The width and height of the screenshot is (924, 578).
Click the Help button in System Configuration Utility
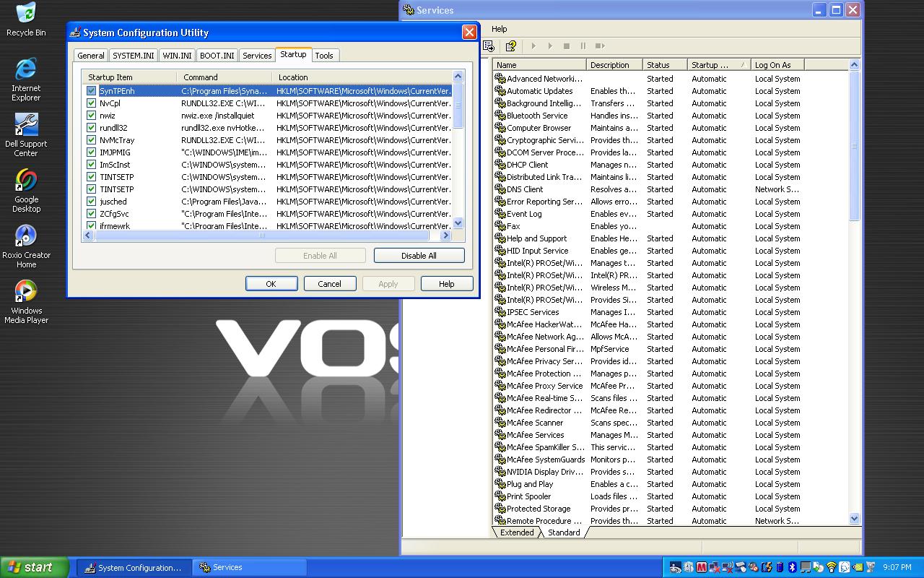pyautogui.click(x=447, y=284)
